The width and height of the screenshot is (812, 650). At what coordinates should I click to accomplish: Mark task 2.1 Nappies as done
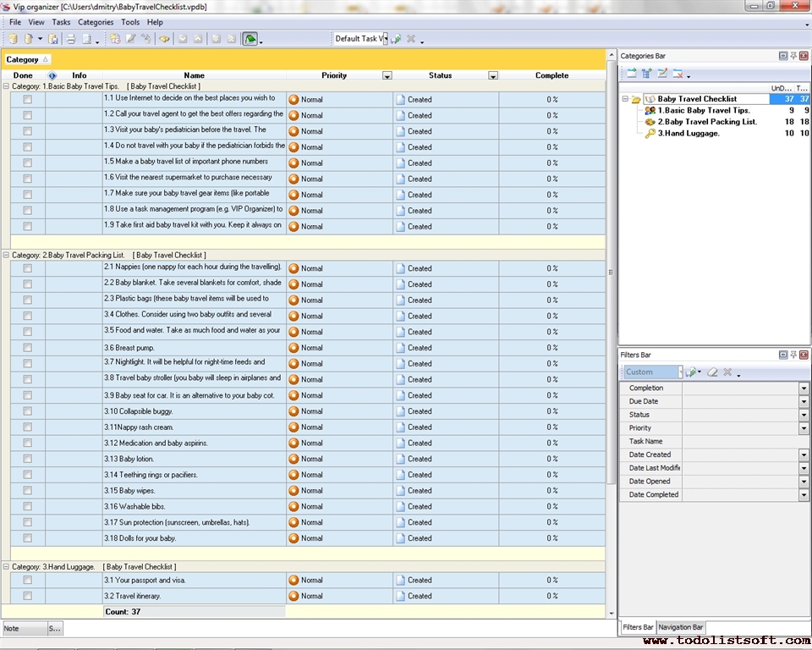(28, 268)
